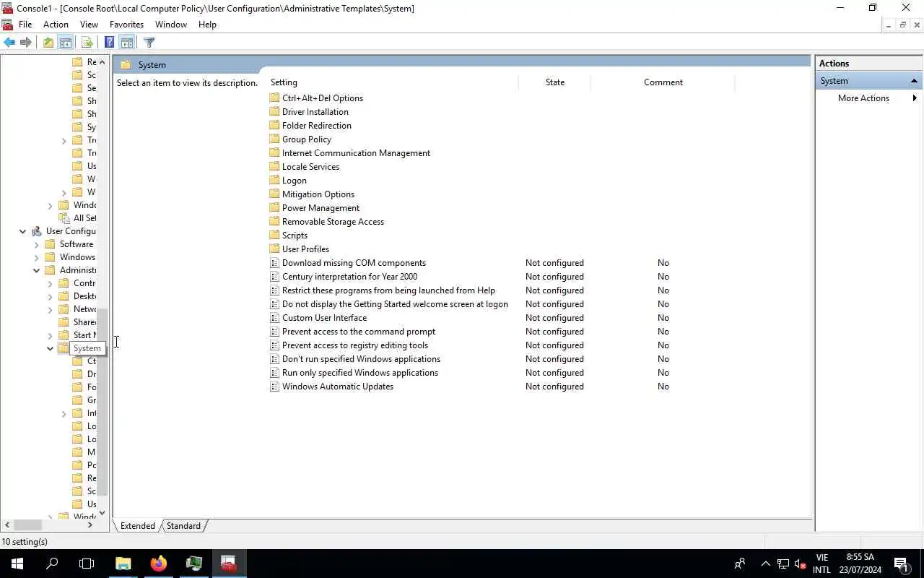Screen dimensions: 924x578
Task: Collapse the Administrative Templates tree node
Action: [x=37, y=270]
